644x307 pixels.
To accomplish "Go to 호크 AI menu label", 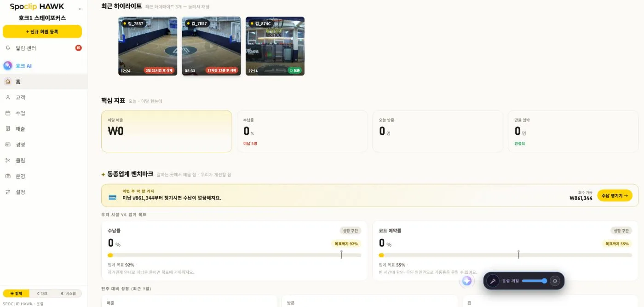I will tap(23, 66).
